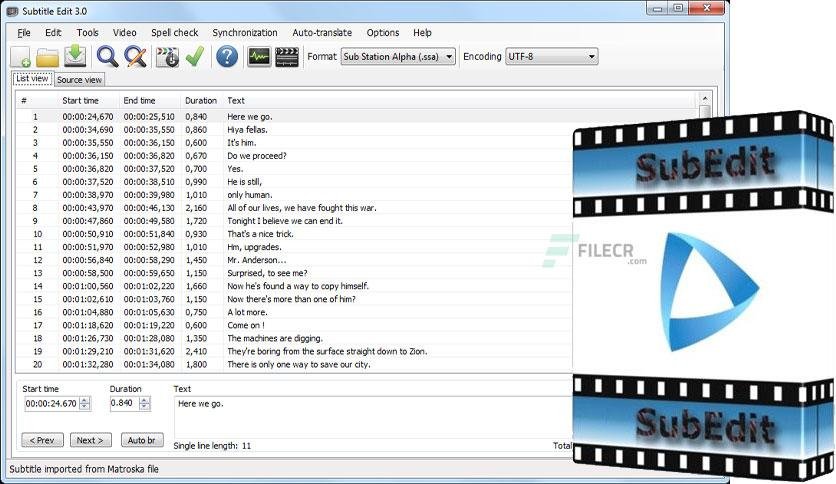Open the Find magnifier icon

[107, 57]
